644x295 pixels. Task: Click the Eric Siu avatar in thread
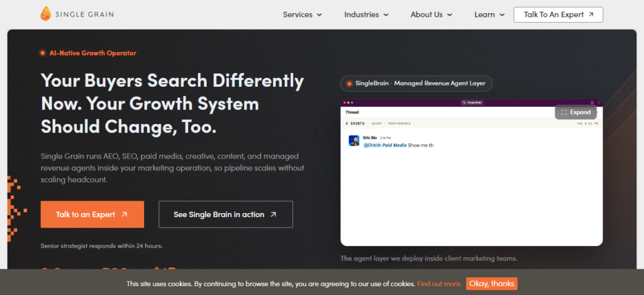[354, 140]
